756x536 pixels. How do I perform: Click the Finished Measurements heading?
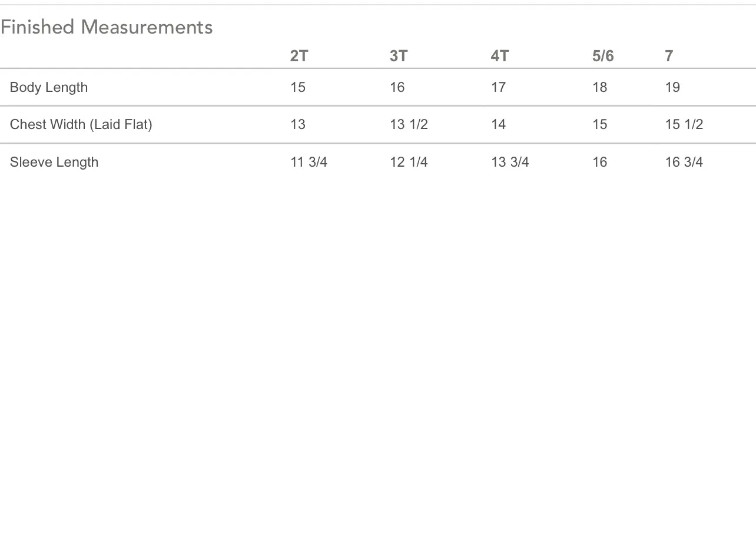107,27
